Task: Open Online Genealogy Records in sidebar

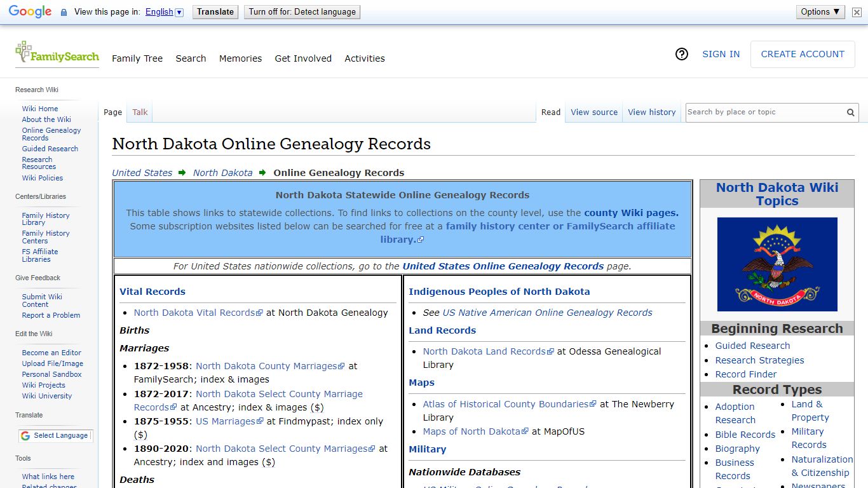Action: 51,134
